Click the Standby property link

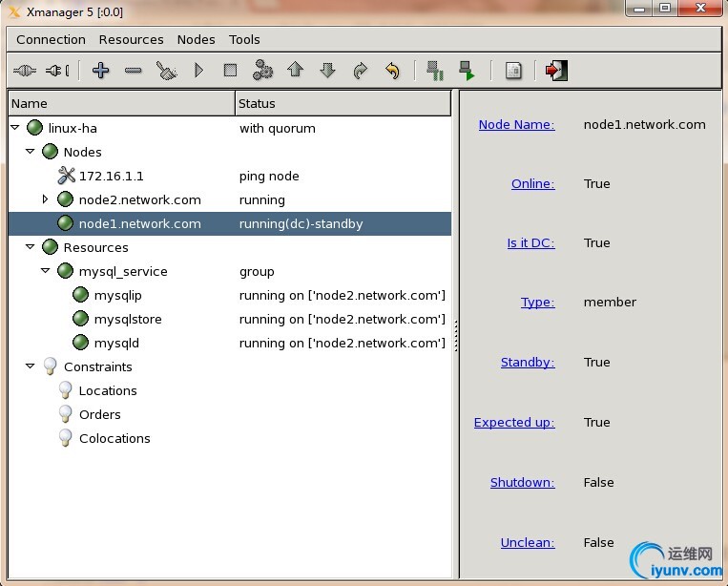click(527, 362)
